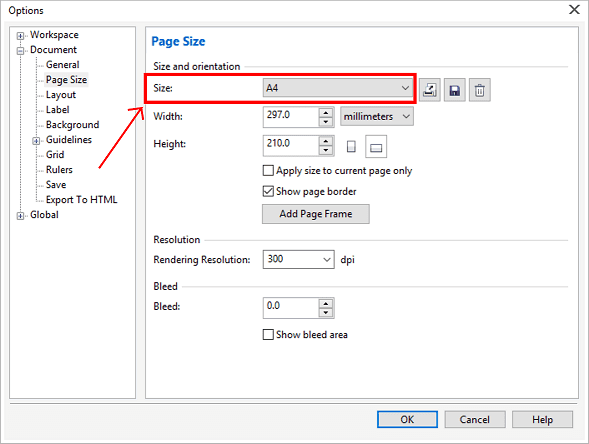This screenshot has height=444, width=589.
Task: Click the Cancel button
Action: [475, 419]
